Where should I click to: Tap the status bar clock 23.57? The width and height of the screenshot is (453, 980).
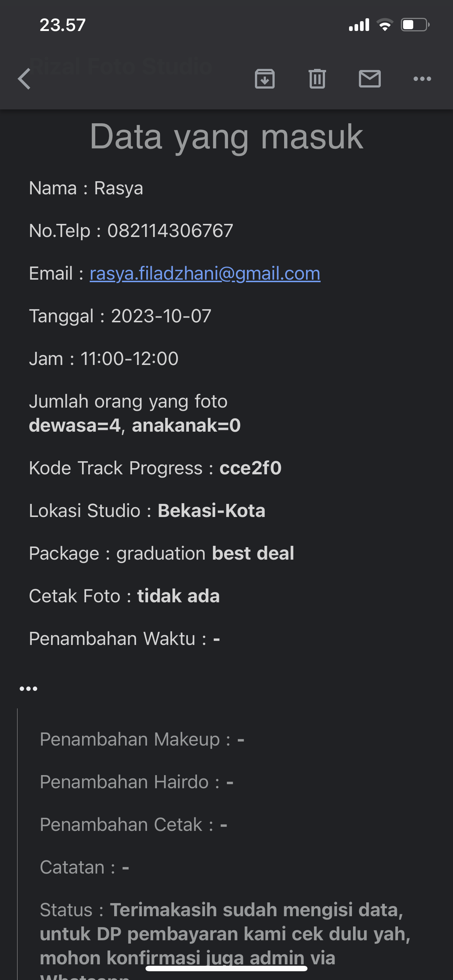62,25
